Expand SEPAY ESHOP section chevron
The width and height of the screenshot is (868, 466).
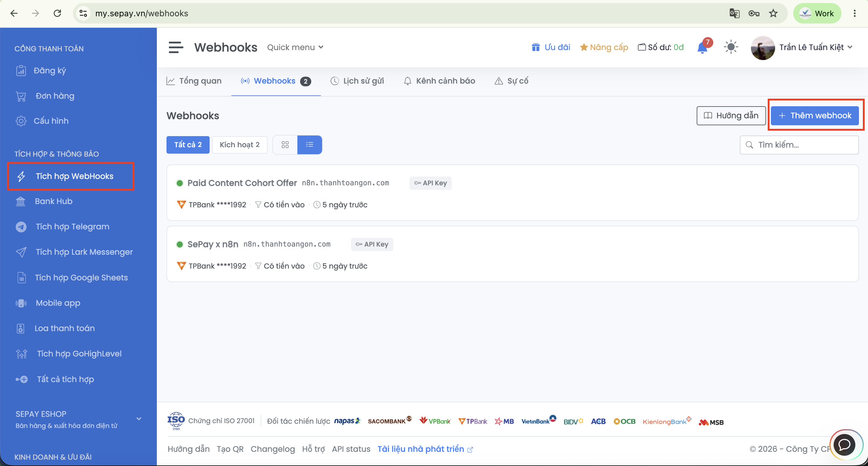tap(139, 419)
